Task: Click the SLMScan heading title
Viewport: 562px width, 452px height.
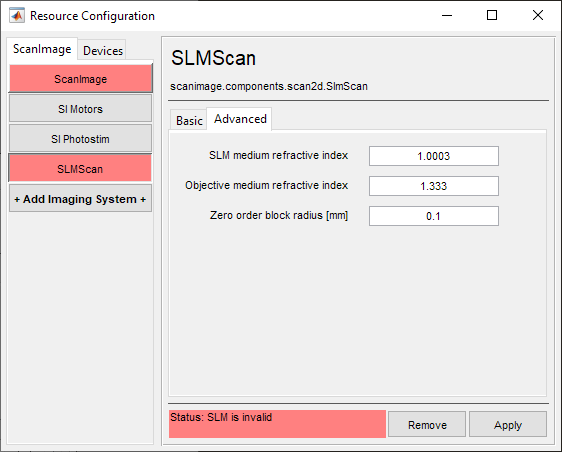Action: 213,58
